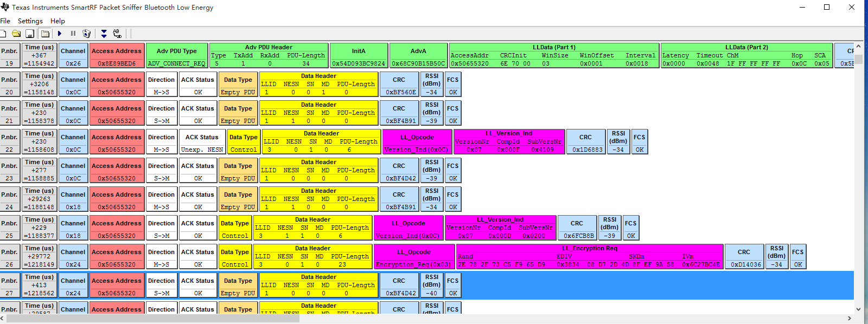Save packets with the floppy disk icon
Image resolution: width=868 pixels, height=324 pixels.
30,34
